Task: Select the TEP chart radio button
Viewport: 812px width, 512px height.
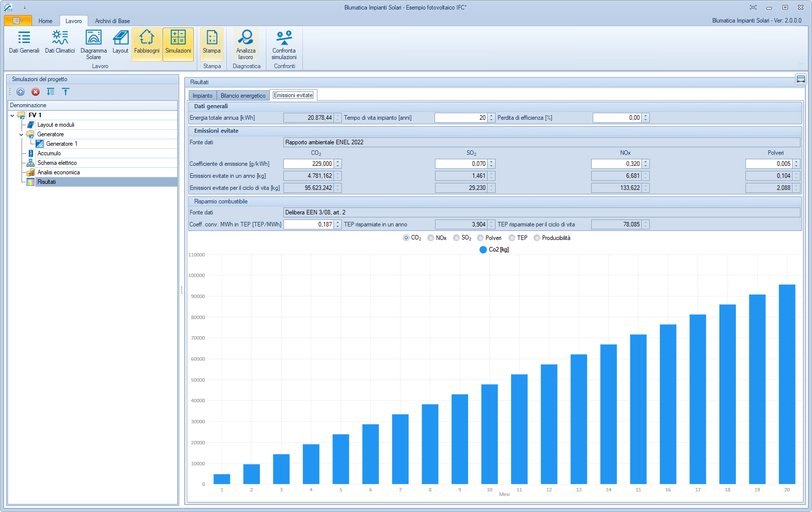Action: pos(512,238)
